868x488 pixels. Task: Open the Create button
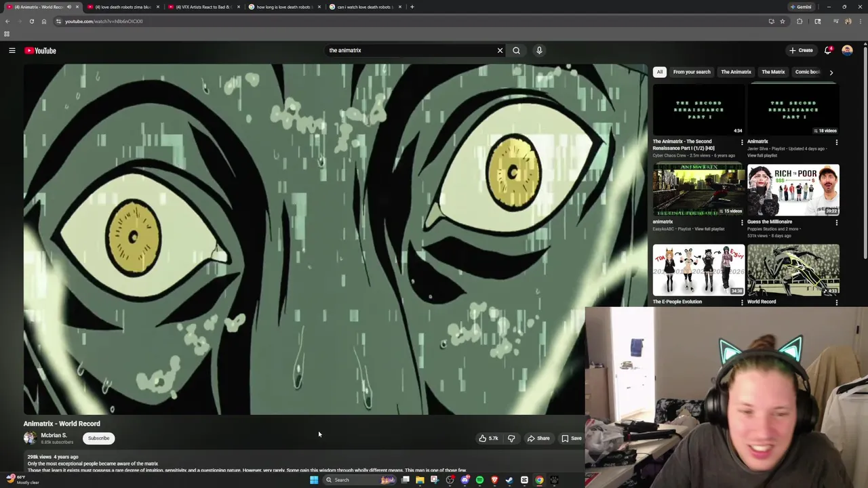[x=801, y=50]
